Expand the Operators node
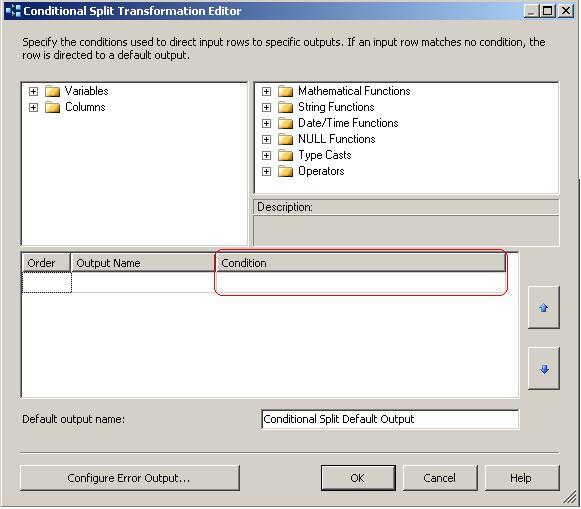This screenshot has width=581, height=509. tap(266, 171)
